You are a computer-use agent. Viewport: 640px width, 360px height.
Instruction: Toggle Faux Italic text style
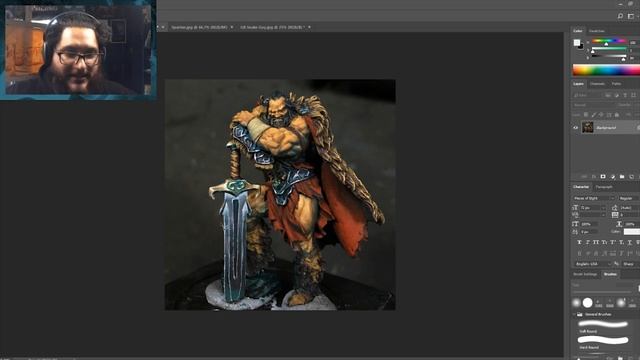588,242
